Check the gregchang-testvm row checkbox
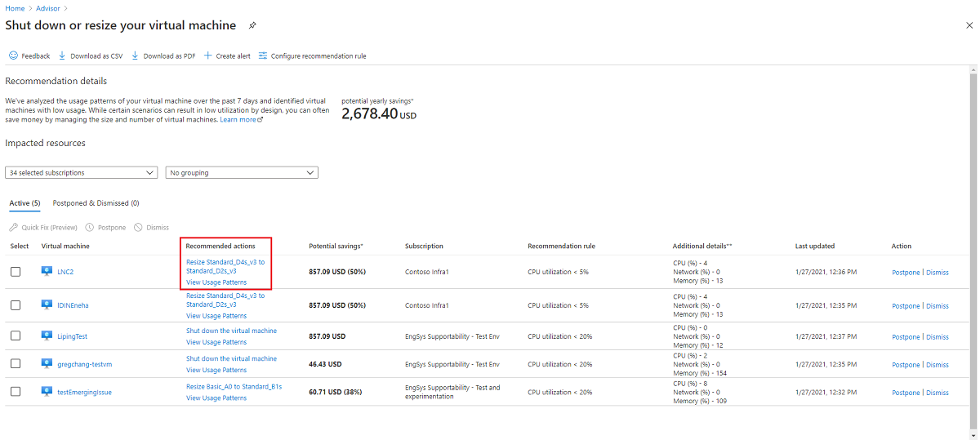The image size is (980, 440). point(16,364)
